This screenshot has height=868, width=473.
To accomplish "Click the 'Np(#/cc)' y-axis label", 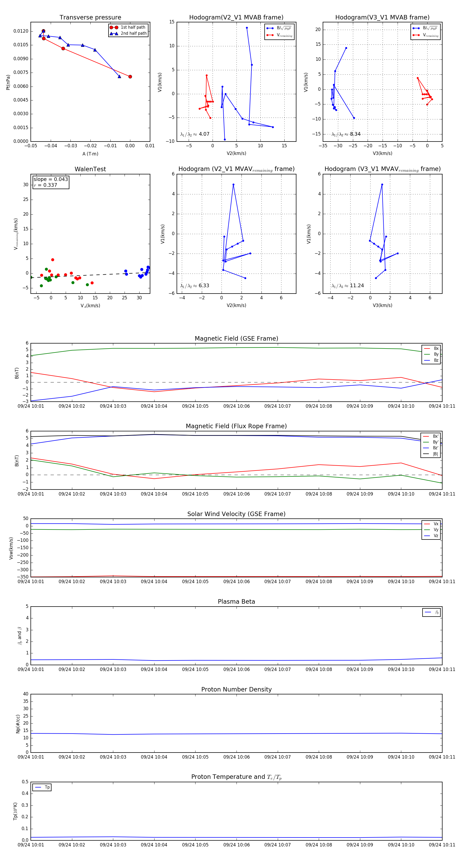I will [18, 724].
